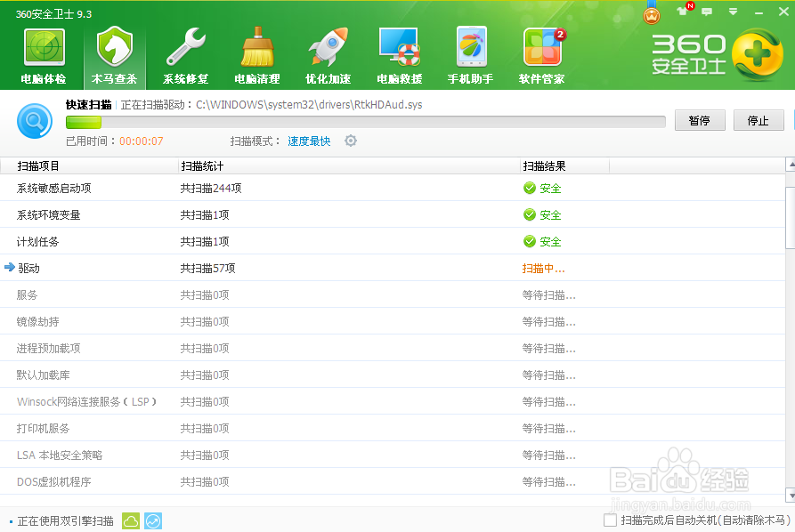Select the 系统修复 tool

click(186, 53)
